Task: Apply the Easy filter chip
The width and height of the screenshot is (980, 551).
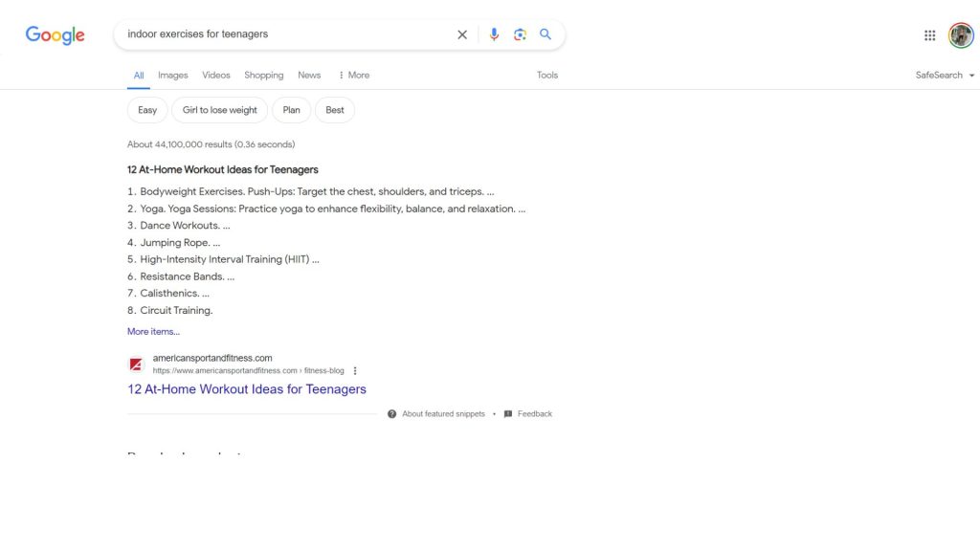Action: coord(147,110)
